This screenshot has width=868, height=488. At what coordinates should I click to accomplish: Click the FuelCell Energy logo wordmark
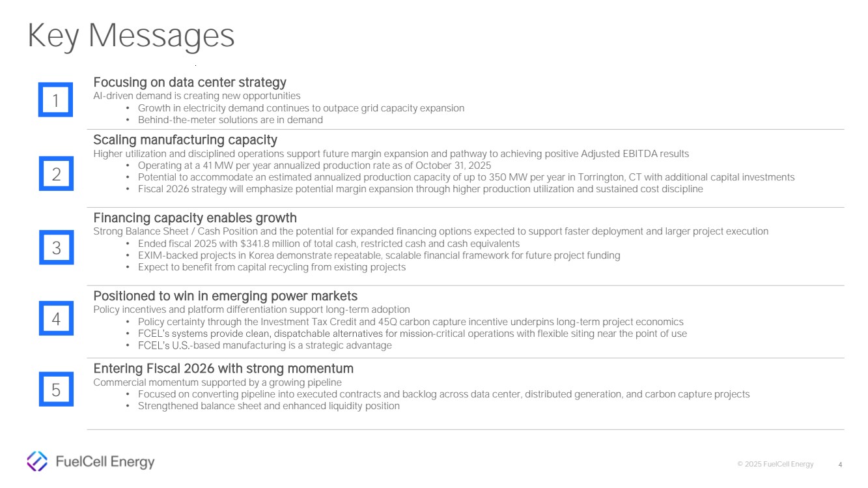click(x=105, y=462)
